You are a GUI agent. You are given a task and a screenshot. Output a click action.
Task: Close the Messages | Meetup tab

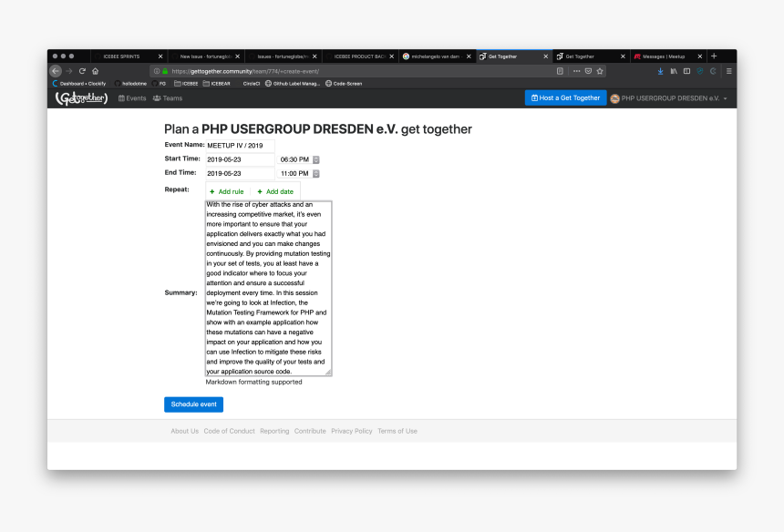[700, 56]
